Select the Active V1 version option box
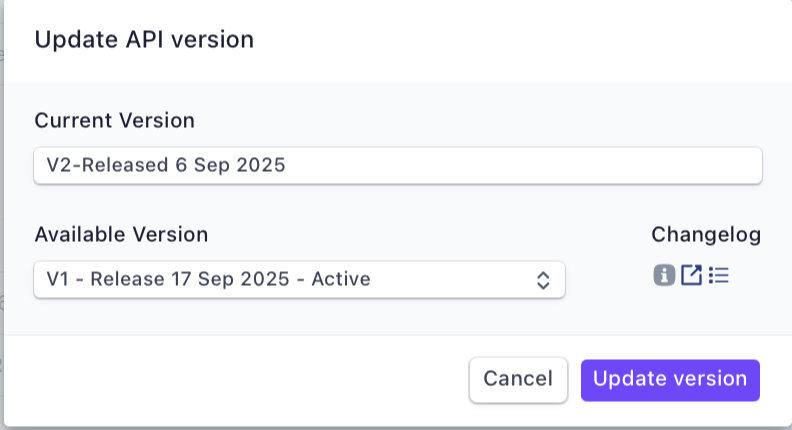Image resolution: width=792 pixels, height=430 pixels. (x=299, y=279)
